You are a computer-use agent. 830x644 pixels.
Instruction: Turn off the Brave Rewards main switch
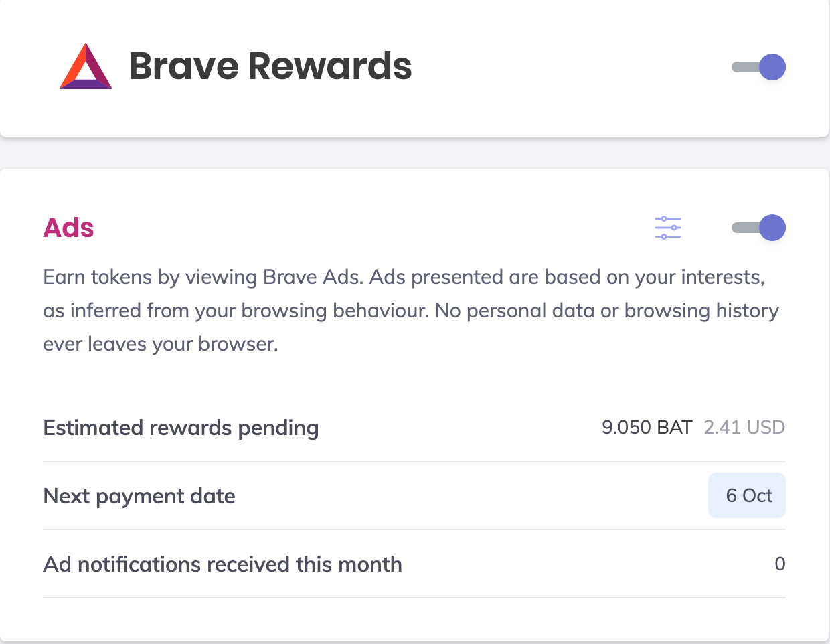pos(759,67)
